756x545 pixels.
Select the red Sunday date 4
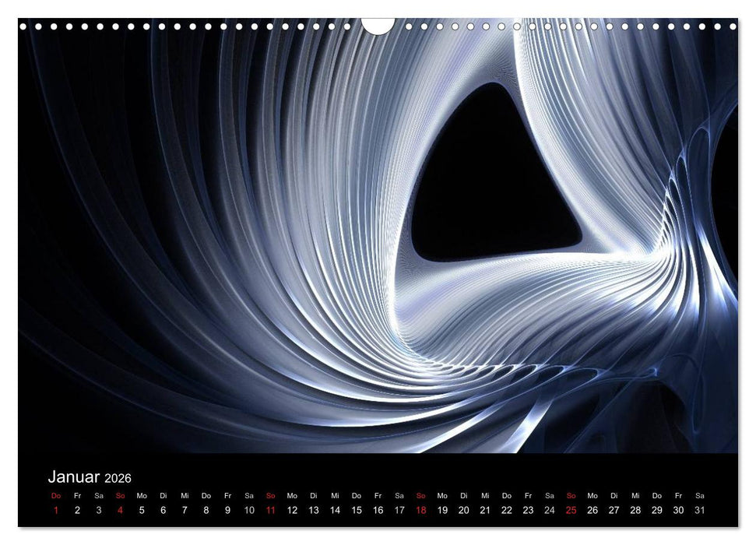pos(119,508)
